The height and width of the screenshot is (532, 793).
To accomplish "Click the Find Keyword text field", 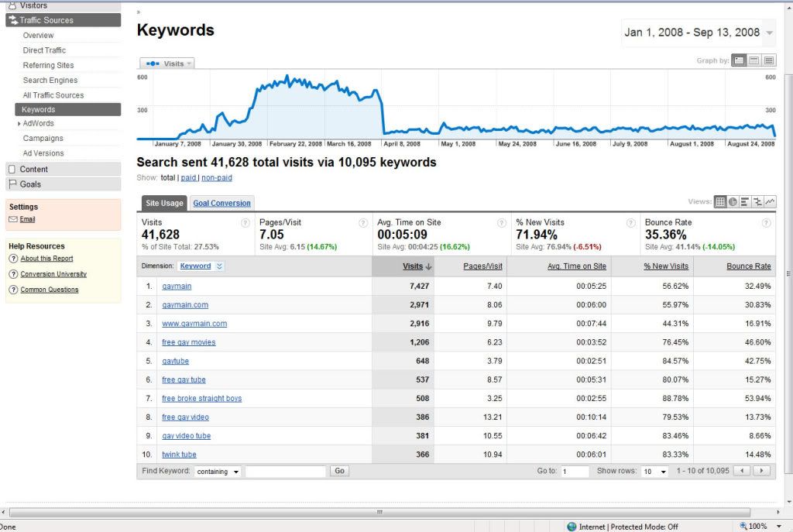I will coord(285,471).
